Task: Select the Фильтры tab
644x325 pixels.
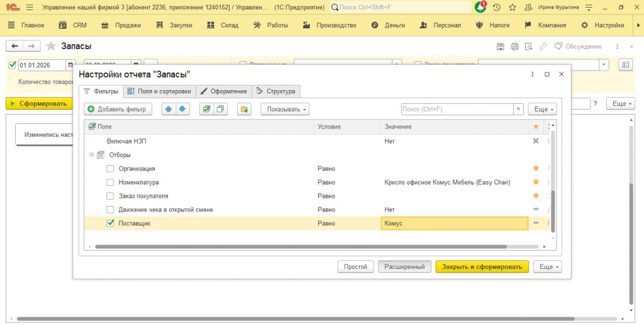Action: click(101, 91)
